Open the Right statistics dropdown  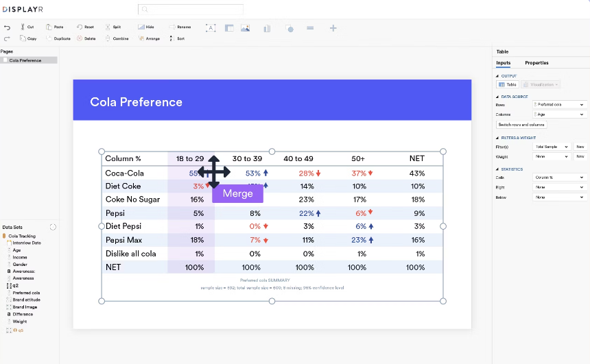(x=559, y=187)
